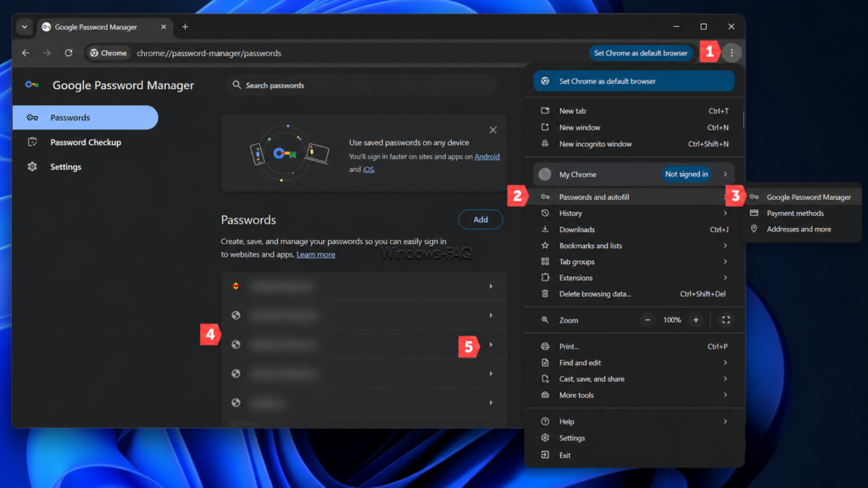Select Addresses and more in submenu
This screenshot has height=488, width=868.
coord(802,229)
